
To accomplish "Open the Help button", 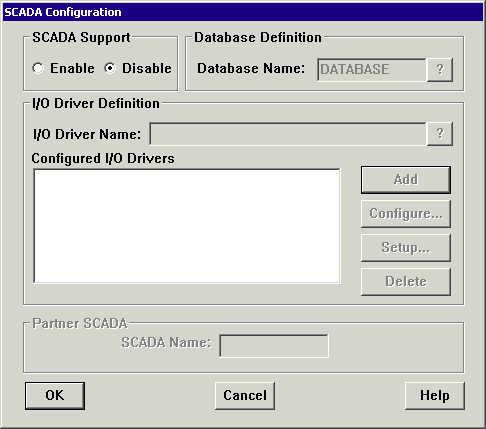I will point(435,396).
